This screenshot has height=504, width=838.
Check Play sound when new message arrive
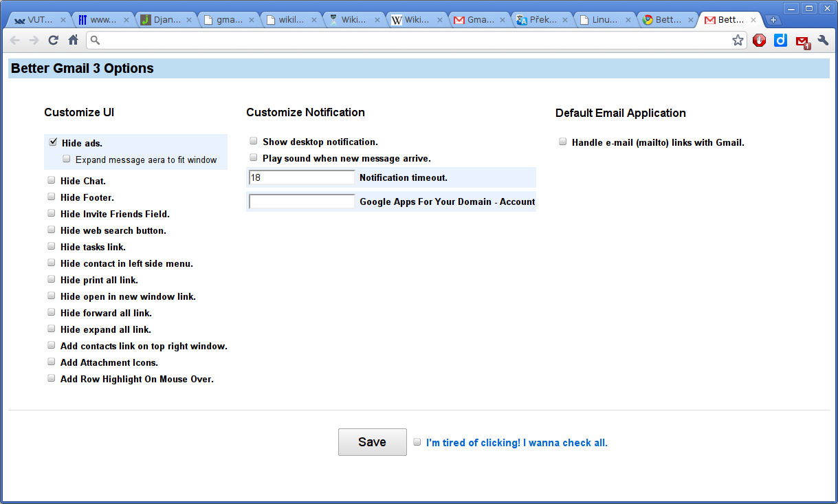click(x=254, y=157)
